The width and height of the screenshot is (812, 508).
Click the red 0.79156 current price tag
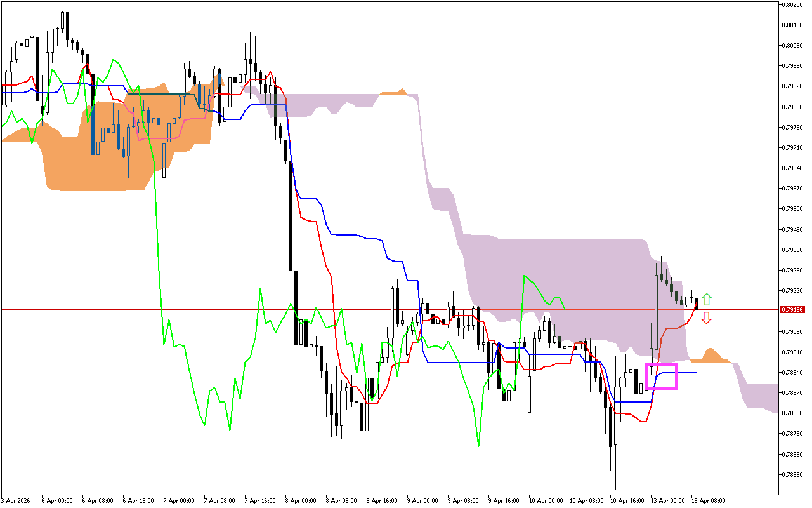[792, 309]
